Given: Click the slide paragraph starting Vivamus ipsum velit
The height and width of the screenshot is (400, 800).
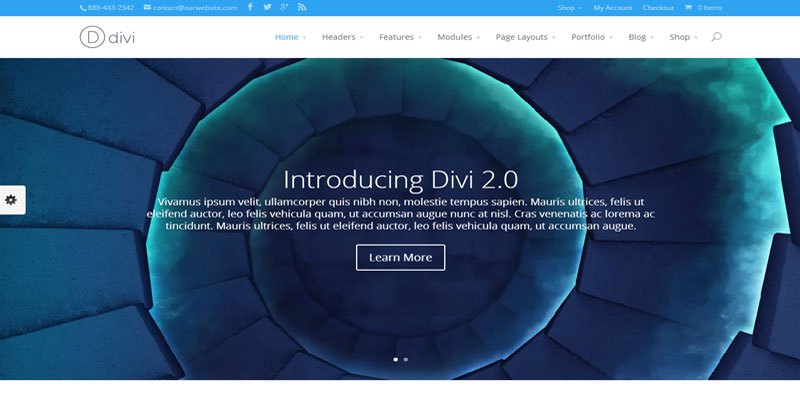Looking at the screenshot, I should pyautogui.click(x=401, y=214).
